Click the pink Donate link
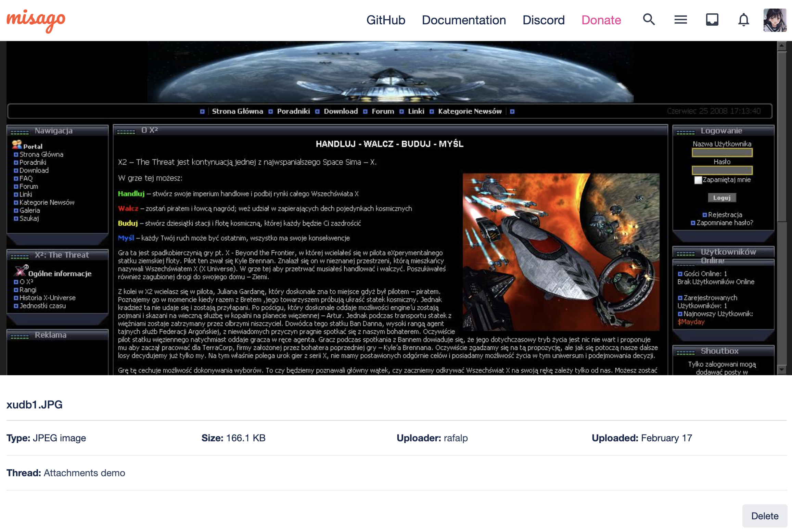 point(601,20)
